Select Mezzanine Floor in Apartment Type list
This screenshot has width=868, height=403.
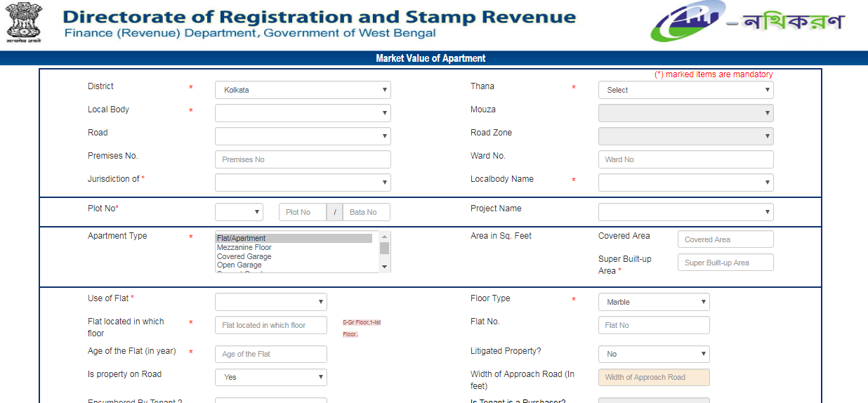244,248
